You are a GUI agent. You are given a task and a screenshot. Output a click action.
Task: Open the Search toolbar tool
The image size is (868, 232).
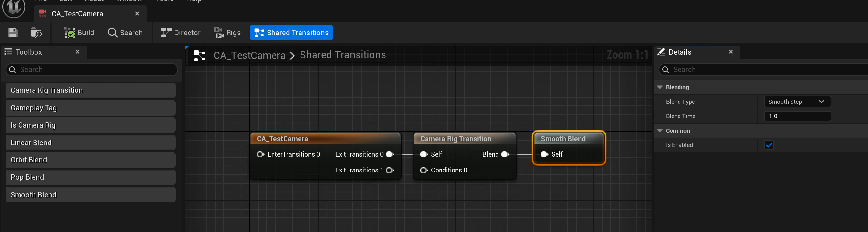point(125,33)
